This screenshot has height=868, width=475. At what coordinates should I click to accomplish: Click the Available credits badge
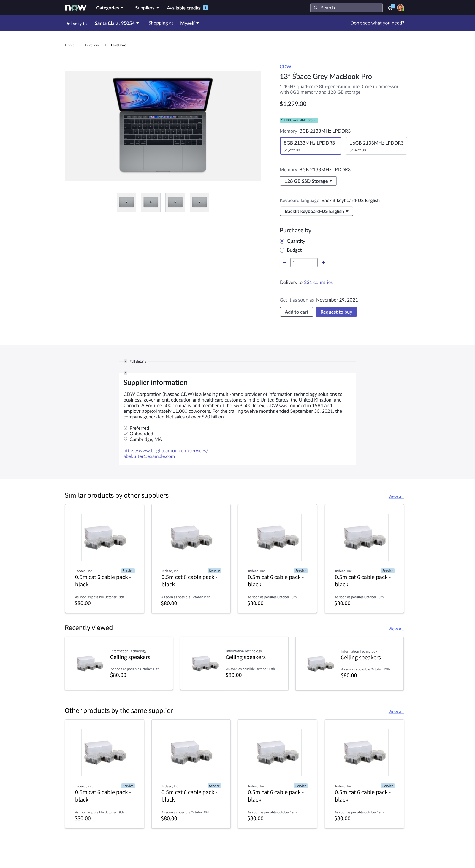coord(205,8)
